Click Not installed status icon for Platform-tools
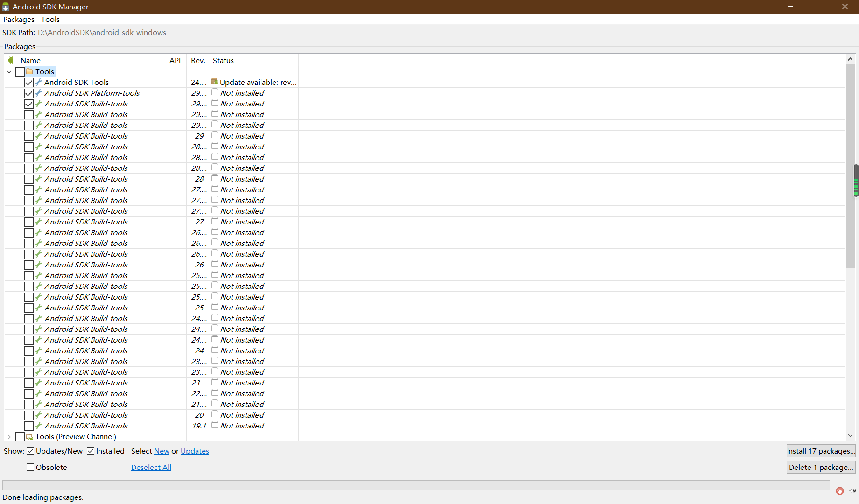859x504 pixels. click(x=215, y=92)
